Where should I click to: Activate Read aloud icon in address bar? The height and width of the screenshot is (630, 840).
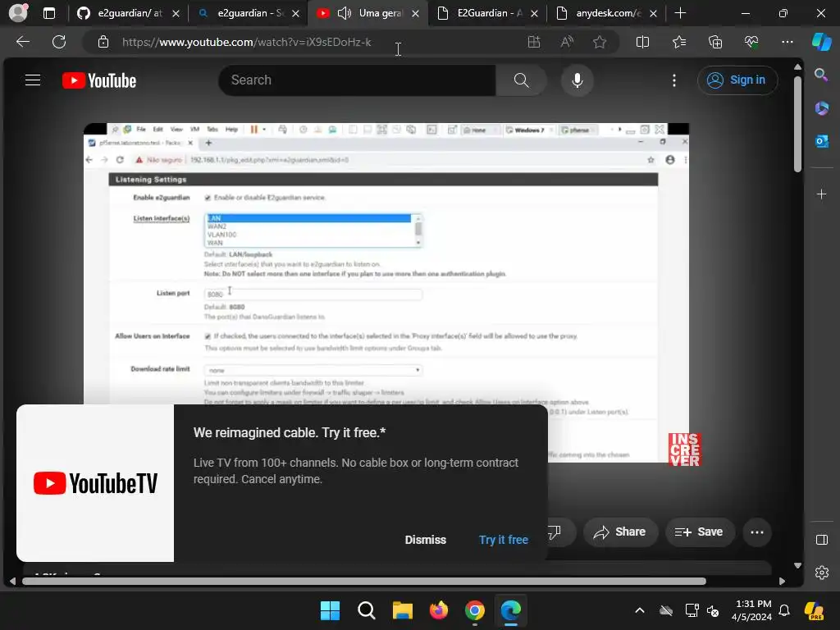pyautogui.click(x=567, y=42)
